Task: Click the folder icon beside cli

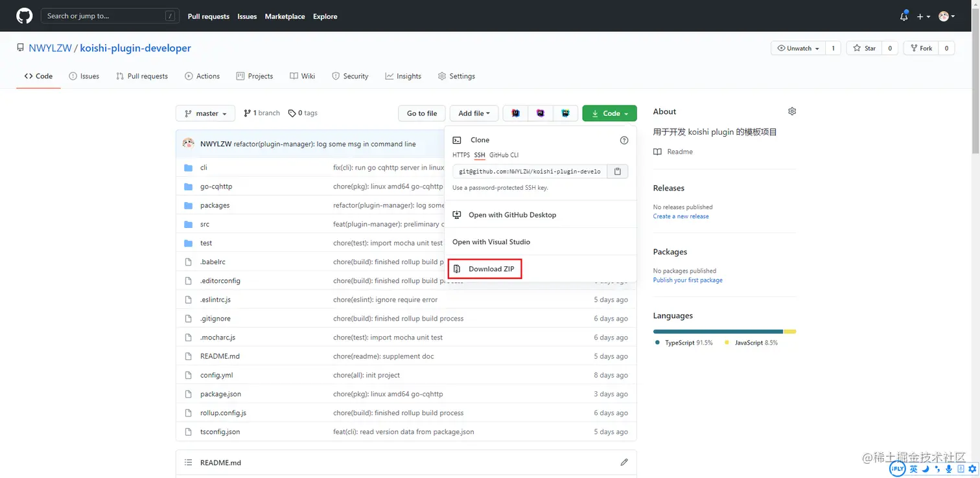Action: pyautogui.click(x=188, y=168)
